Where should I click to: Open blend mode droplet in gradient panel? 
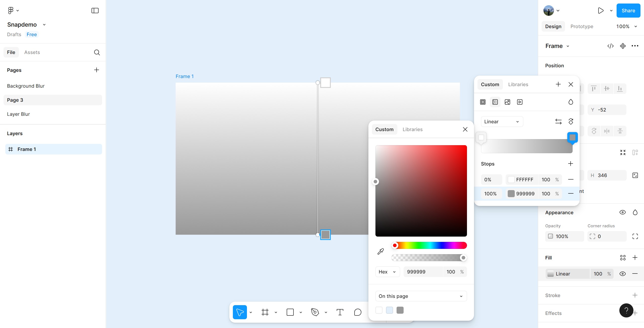coord(571,102)
